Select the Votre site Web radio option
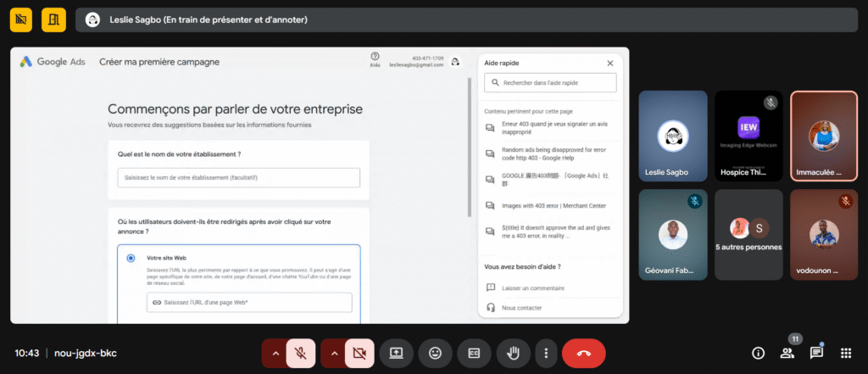868x374 pixels. (x=131, y=258)
